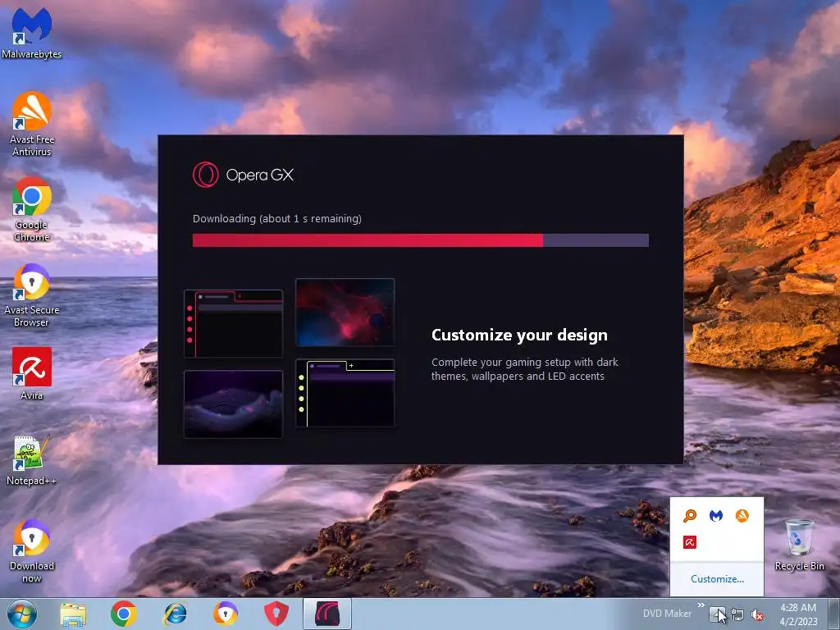840x630 pixels.
Task: Launch the Google Chrome desktop shortcut
Action: (32, 209)
